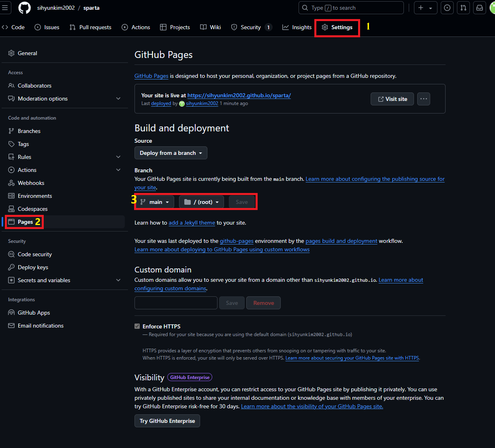Expand the Rules section
This screenshot has height=448, width=495.
65,157
